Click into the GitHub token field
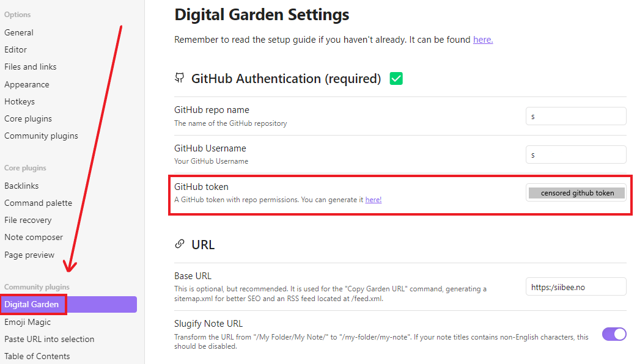The image size is (637, 364). (x=576, y=193)
